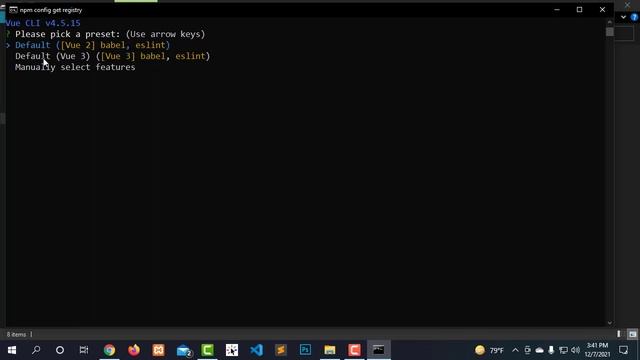Click the Vue CLI v4.5.15 text

tap(43, 23)
